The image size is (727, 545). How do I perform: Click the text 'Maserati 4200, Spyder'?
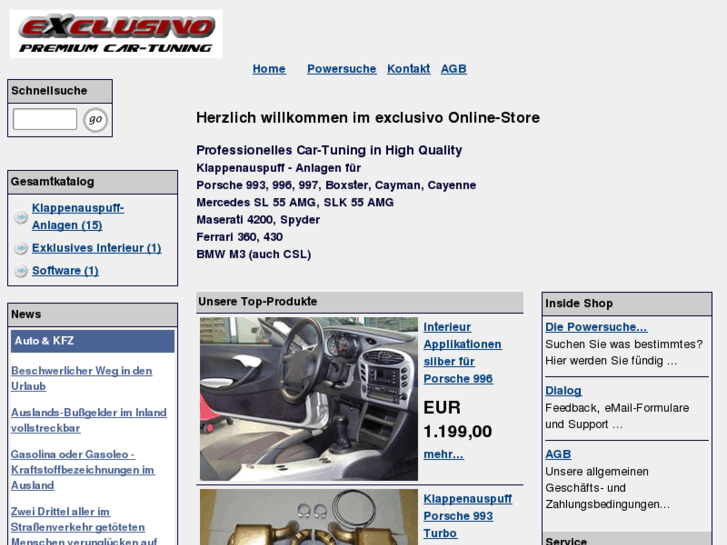point(258,219)
